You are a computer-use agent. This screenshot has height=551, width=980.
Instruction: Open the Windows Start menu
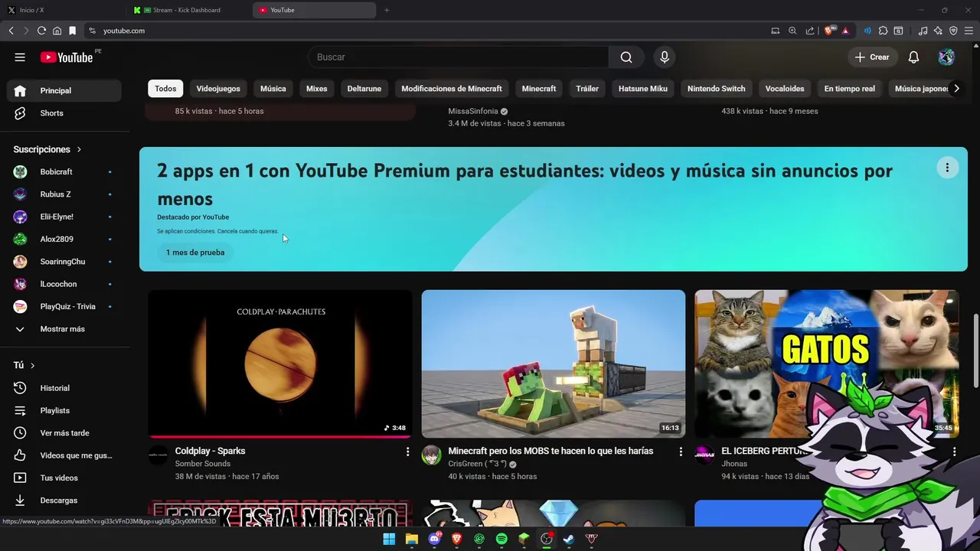point(389,539)
